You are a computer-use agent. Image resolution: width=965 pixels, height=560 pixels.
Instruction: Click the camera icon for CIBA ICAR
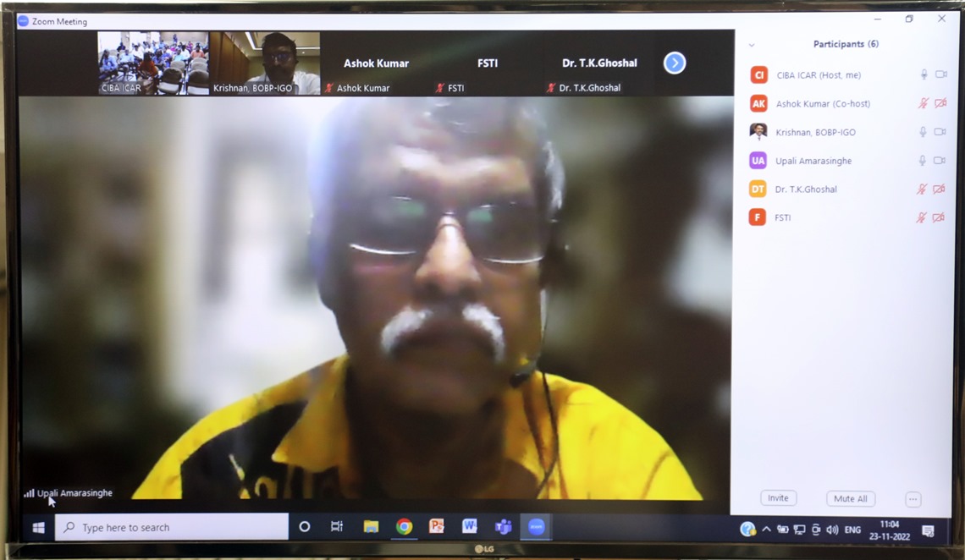tap(941, 74)
